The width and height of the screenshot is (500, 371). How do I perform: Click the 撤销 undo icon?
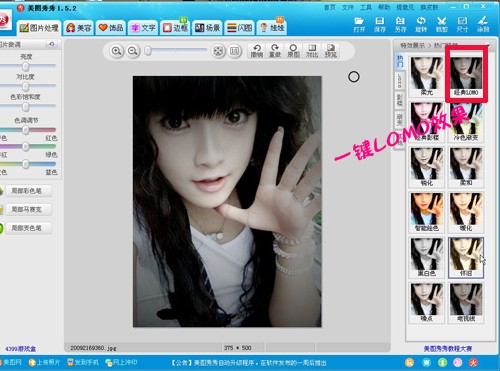coord(257,51)
